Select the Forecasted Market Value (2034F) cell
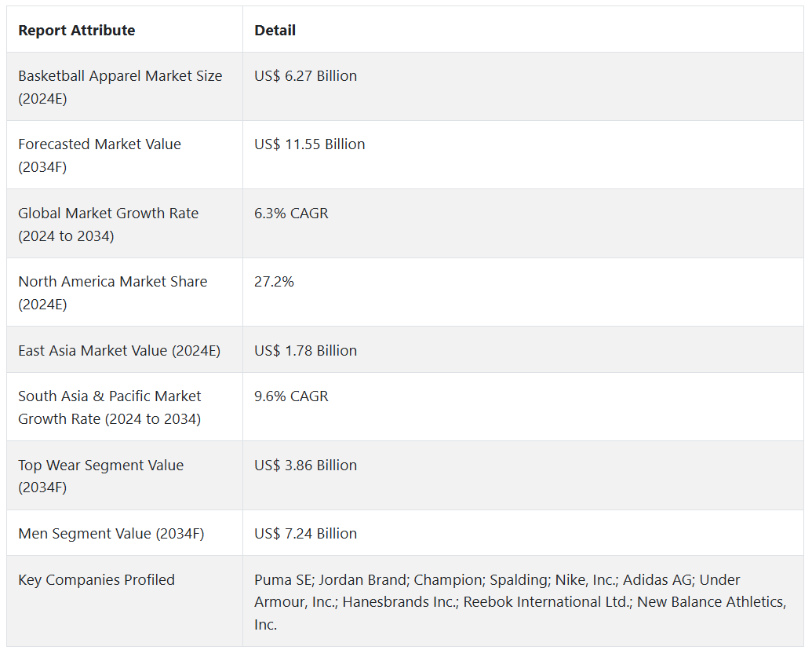 100,155
